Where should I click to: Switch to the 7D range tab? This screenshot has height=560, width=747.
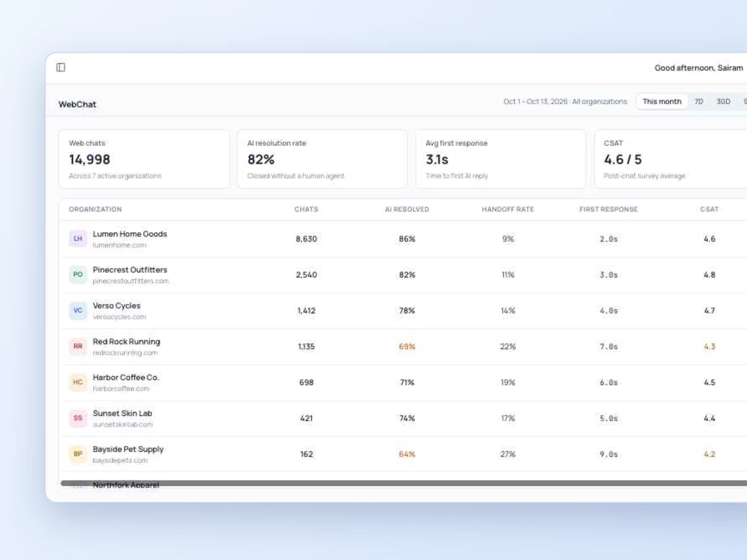[x=699, y=101]
